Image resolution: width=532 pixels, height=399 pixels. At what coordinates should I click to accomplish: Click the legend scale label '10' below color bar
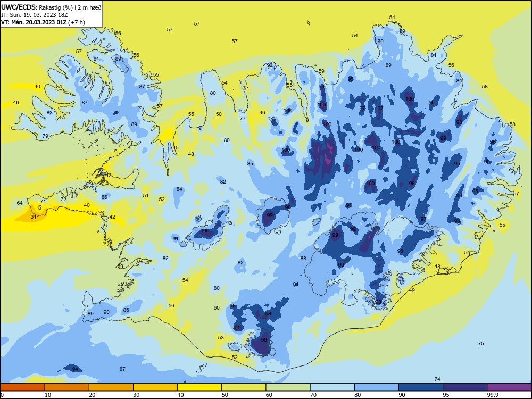(x=48, y=395)
